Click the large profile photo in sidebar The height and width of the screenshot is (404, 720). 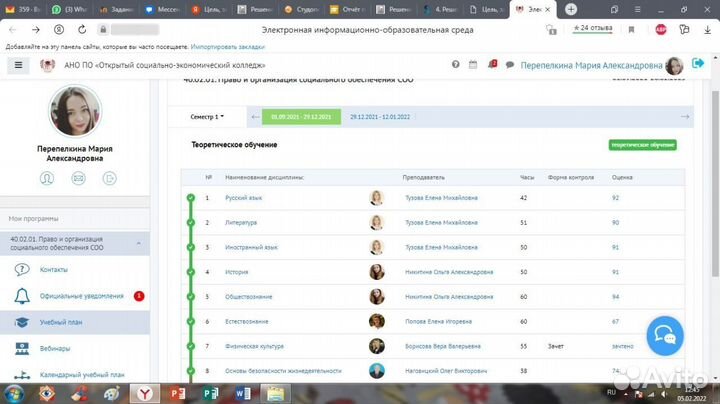pyautogui.click(x=75, y=111)
